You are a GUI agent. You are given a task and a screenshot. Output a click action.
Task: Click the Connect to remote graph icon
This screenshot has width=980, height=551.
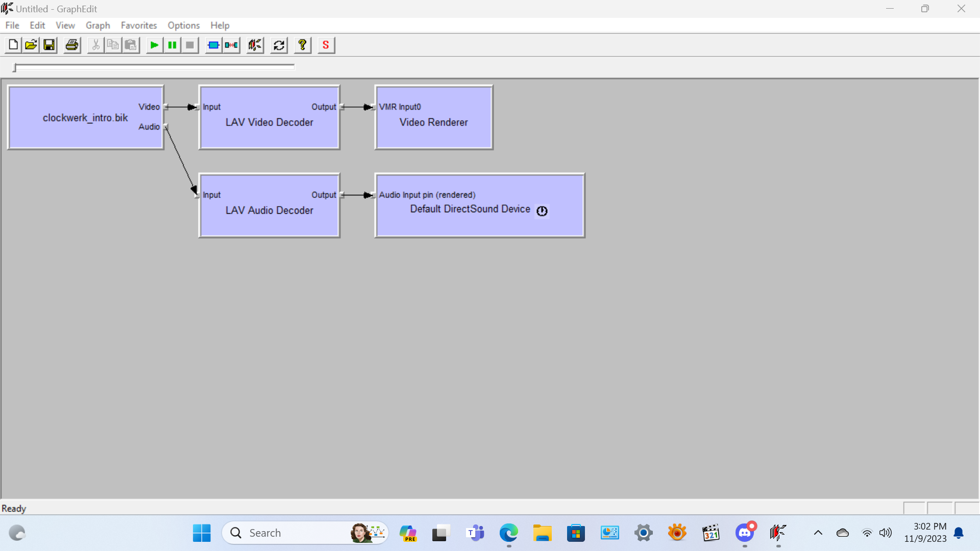pyautogui.click(x=255, y=45)
